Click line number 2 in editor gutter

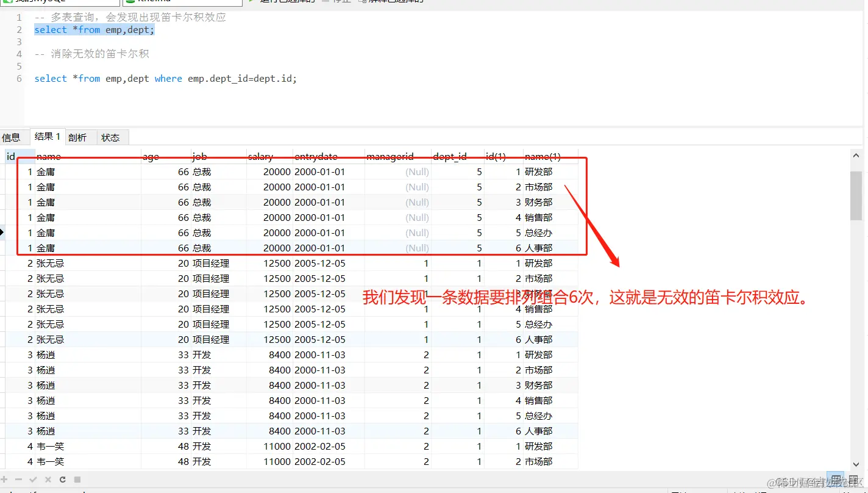pyautogui.click(x=19, y=30)
